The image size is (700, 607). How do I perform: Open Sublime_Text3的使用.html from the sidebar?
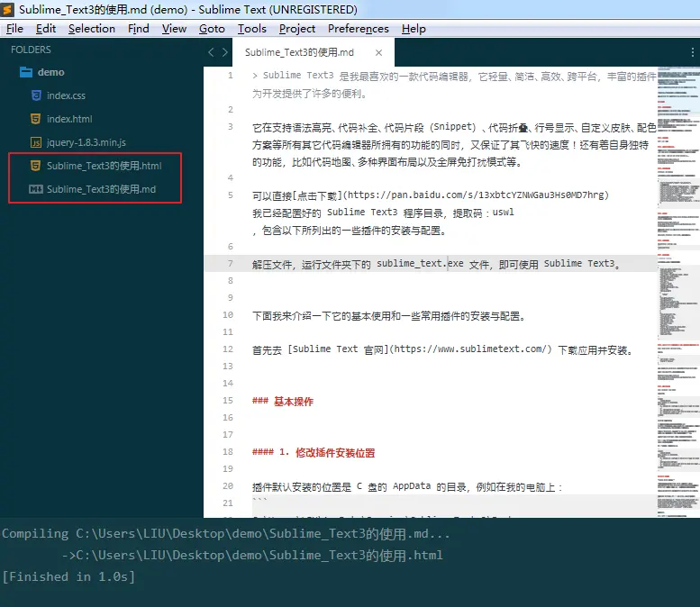click(104, 166)
